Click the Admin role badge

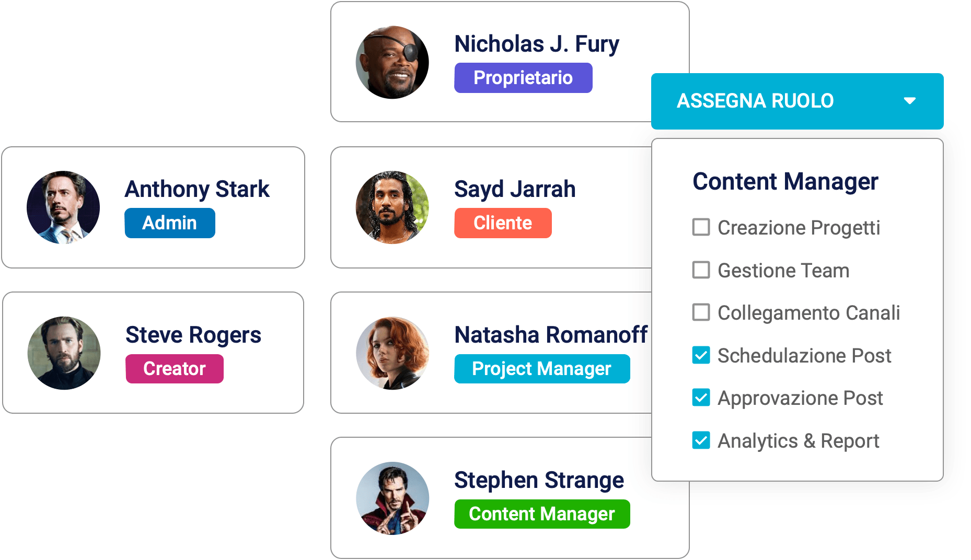[169, 223]
